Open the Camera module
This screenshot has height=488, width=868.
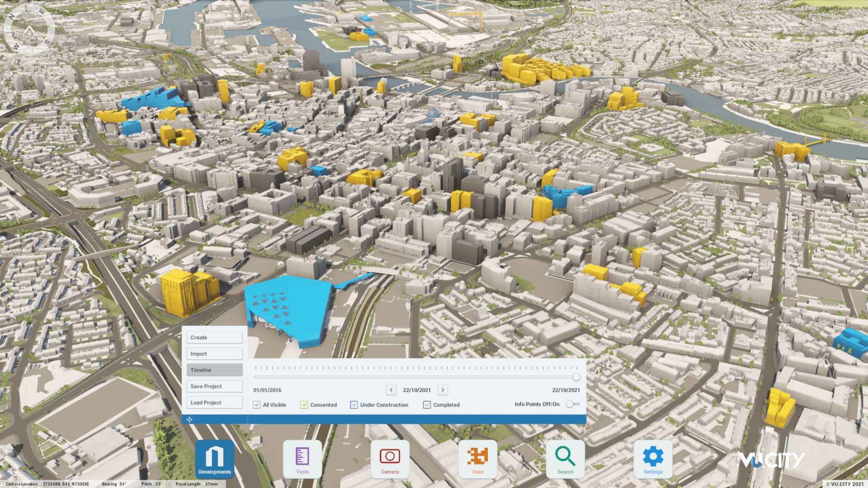click(x=390, y=459)
